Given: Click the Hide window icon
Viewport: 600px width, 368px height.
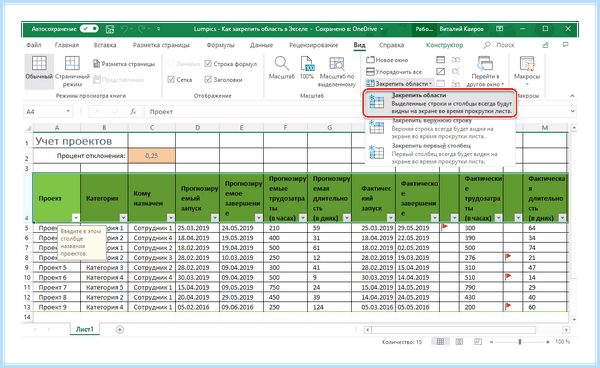Looking at the screenshot, I should [441, 72].
